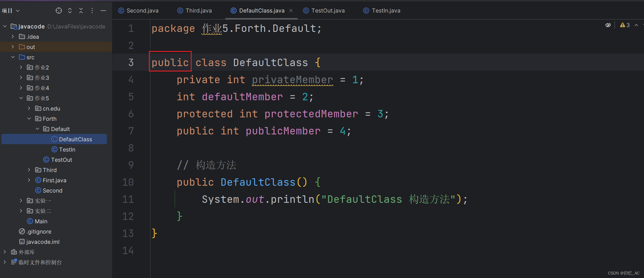Collapse the Forth package
644x278 pixels.
(29, 118)
